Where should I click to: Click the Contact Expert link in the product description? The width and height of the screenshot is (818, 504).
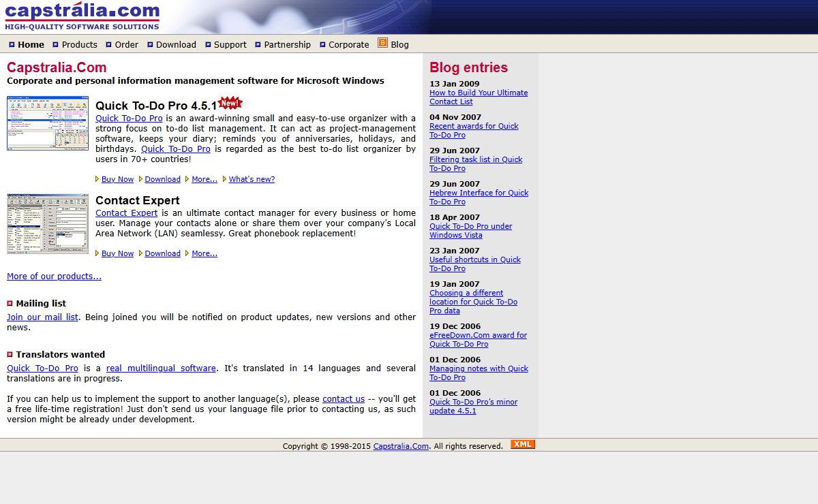[x=126, y=212]
